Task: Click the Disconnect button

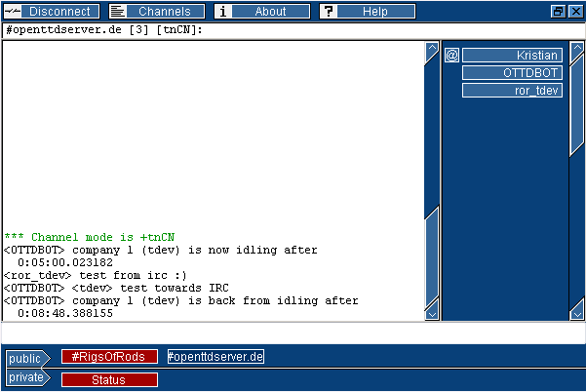Action: coord(52,11)
